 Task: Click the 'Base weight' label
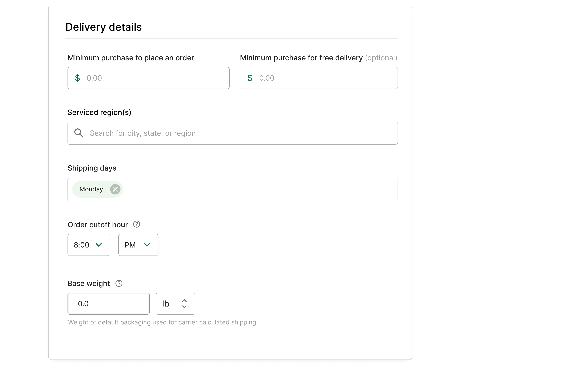tap(88, 283)
